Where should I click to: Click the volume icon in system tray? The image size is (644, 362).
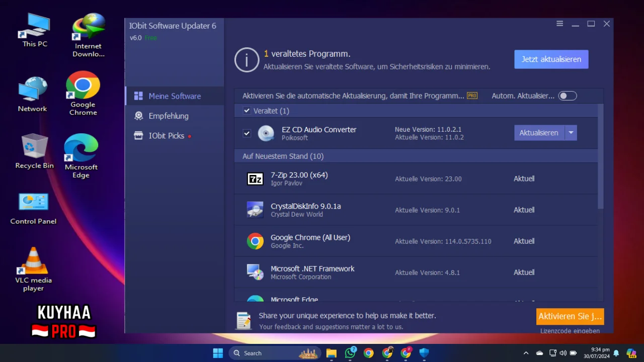[x=563, y=353]
